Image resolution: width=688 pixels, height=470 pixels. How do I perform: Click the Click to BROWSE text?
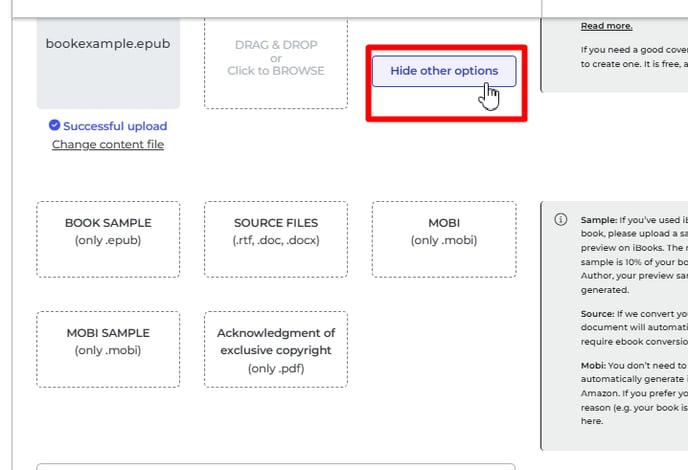[x=276, y=71]
